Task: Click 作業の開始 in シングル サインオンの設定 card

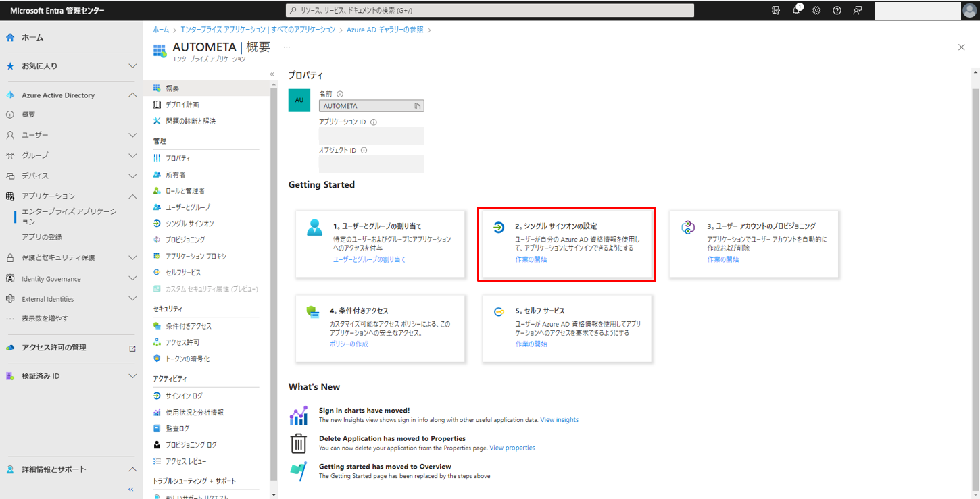Action: pyautogui.click(x=531, y=259)
